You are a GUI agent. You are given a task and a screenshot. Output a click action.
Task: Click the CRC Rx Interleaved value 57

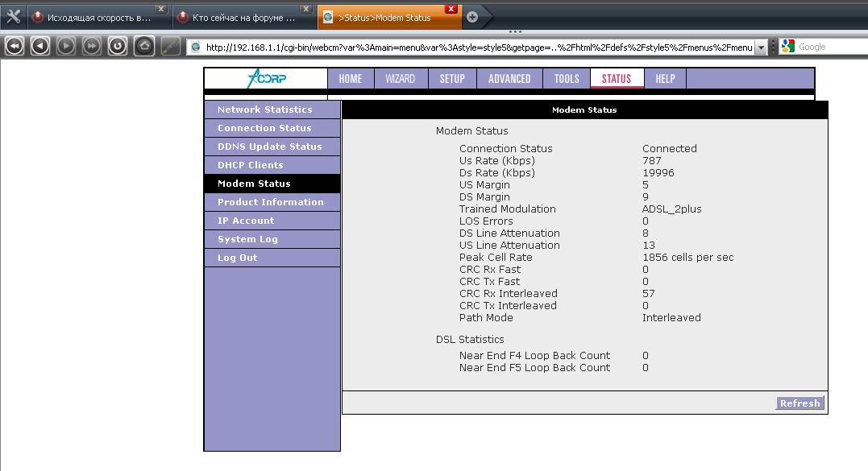point(648,294)
